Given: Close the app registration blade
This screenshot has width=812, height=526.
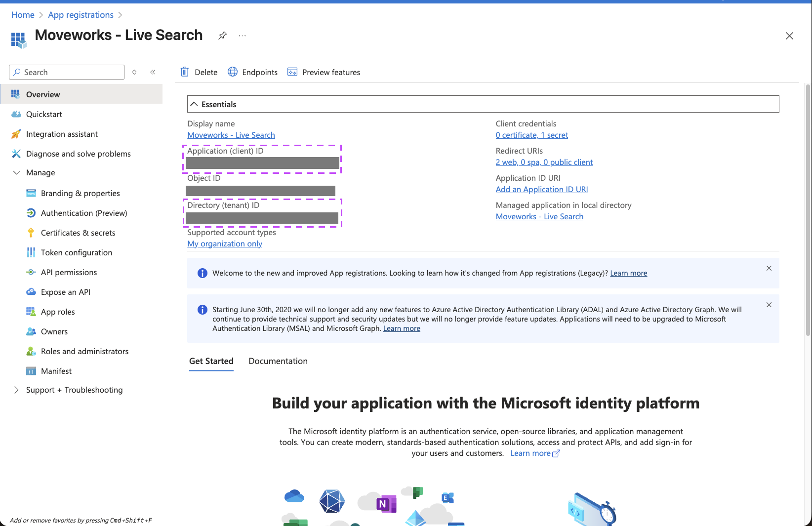Looking at the screenshot, I should 789,36.
